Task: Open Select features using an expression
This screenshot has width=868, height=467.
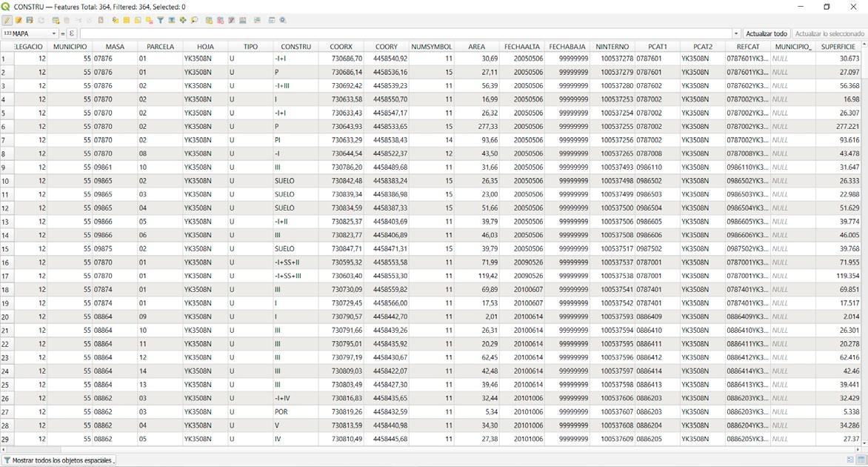Action: 115,21
